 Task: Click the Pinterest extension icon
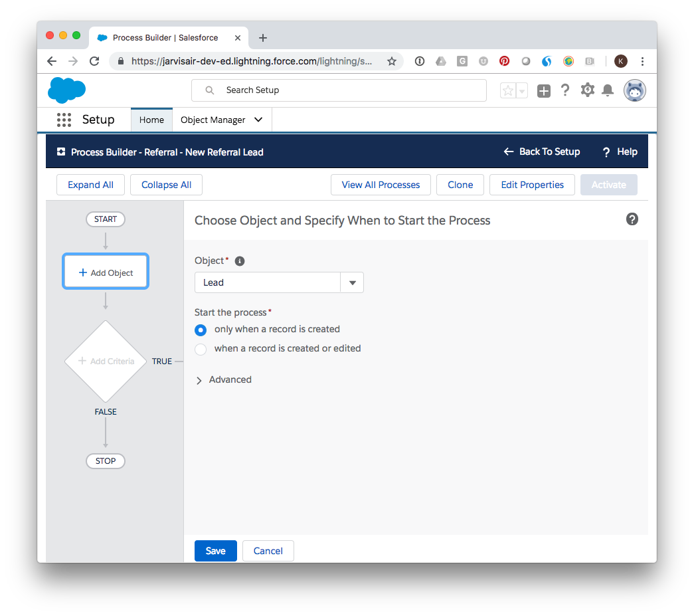(x=504, y=61)
